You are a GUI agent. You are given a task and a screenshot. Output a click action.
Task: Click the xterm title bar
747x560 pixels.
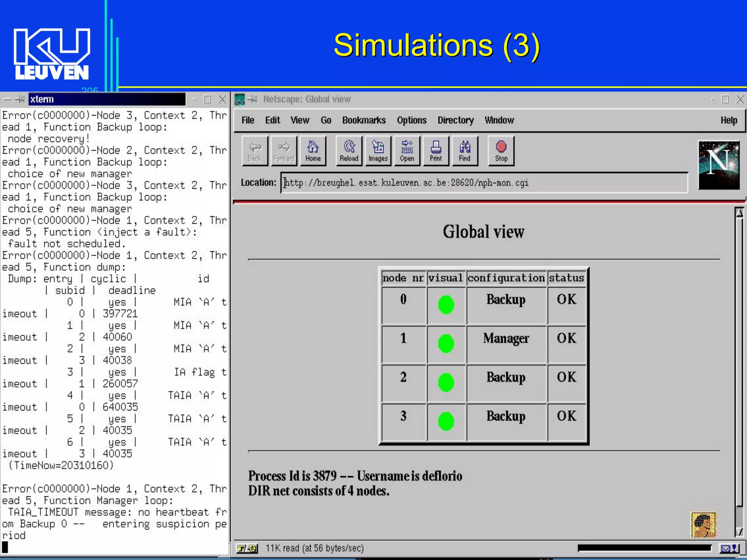pos(107,99)
